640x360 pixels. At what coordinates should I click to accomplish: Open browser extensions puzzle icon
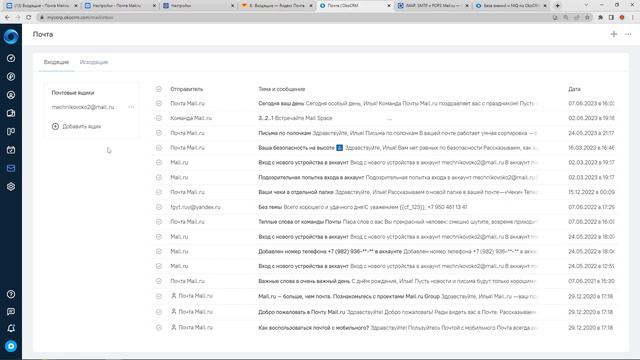click(x=600, y=18)
